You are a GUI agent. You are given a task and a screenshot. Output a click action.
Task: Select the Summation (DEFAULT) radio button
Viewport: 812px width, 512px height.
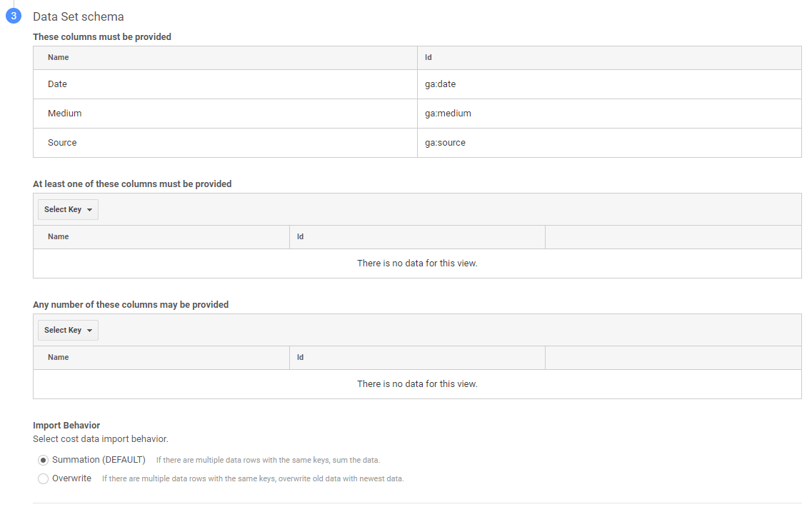[x=44, y=460]
